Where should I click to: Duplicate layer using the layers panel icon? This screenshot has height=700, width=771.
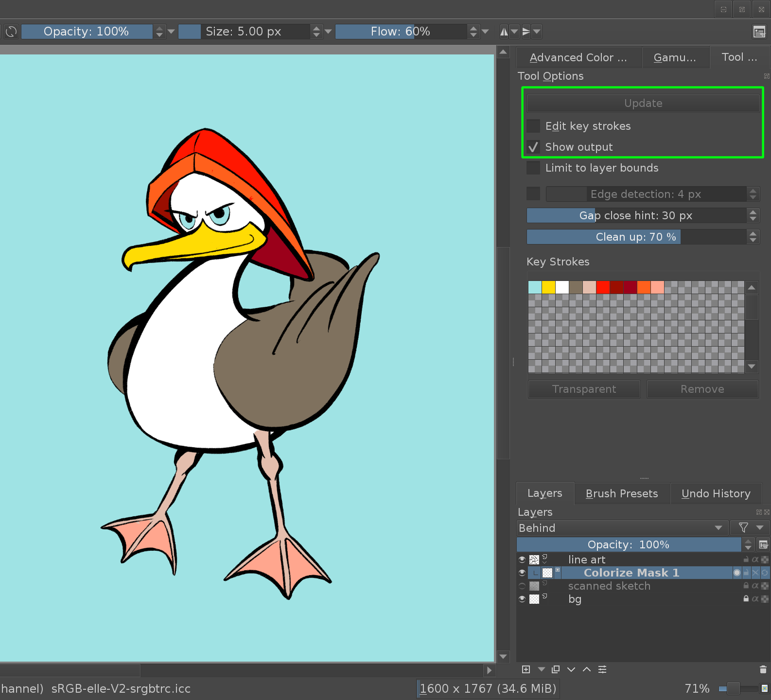tap(556, 669)
